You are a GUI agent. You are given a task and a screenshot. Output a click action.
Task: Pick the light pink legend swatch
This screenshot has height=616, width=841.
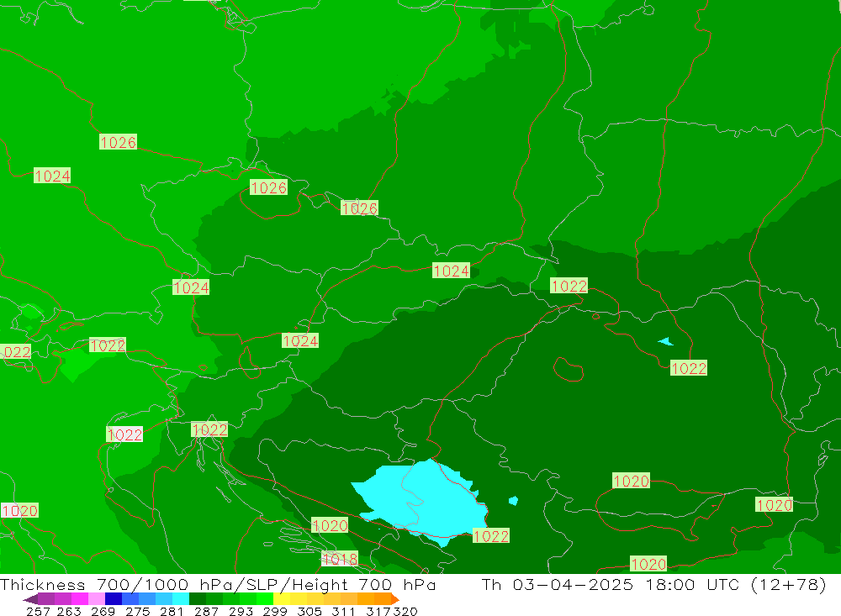pyautogui.click(x=97, y=599)
